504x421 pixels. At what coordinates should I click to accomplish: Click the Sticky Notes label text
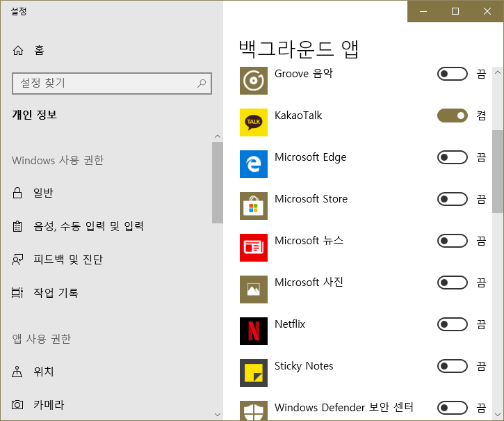(x=304, y=366)
